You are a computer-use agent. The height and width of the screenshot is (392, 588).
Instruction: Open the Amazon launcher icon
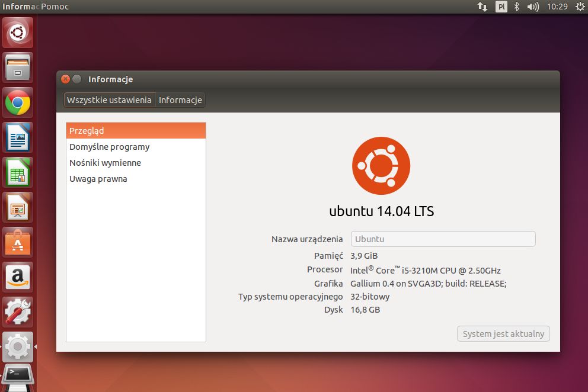point(18,277)
